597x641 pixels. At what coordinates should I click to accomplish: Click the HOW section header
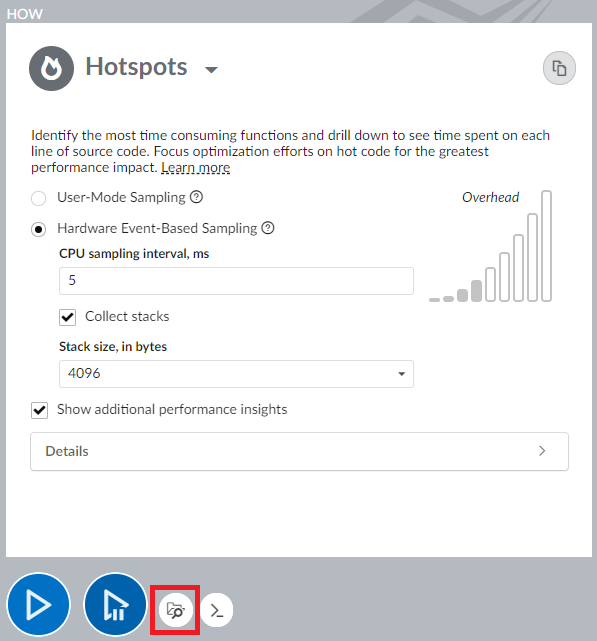[x=25, y=14]
